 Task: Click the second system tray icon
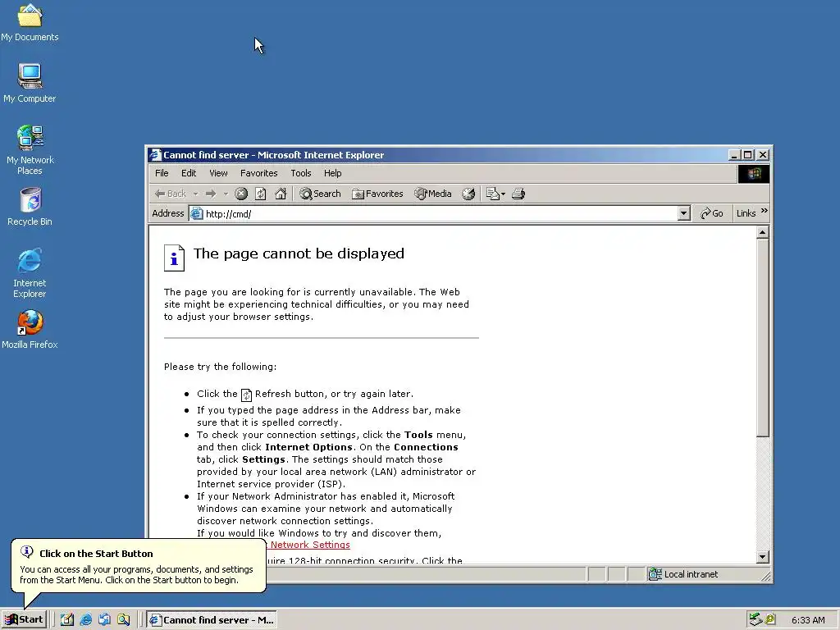(x=770, y=619)
